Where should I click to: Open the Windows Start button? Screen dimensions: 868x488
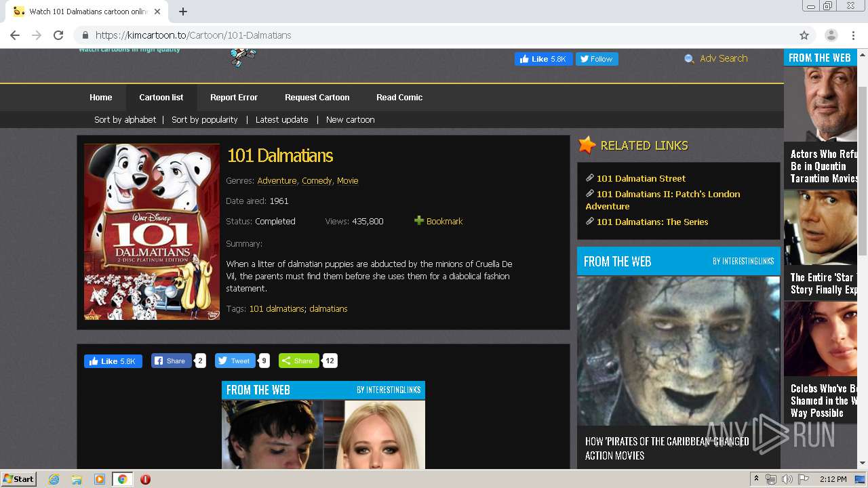[18, 479]
